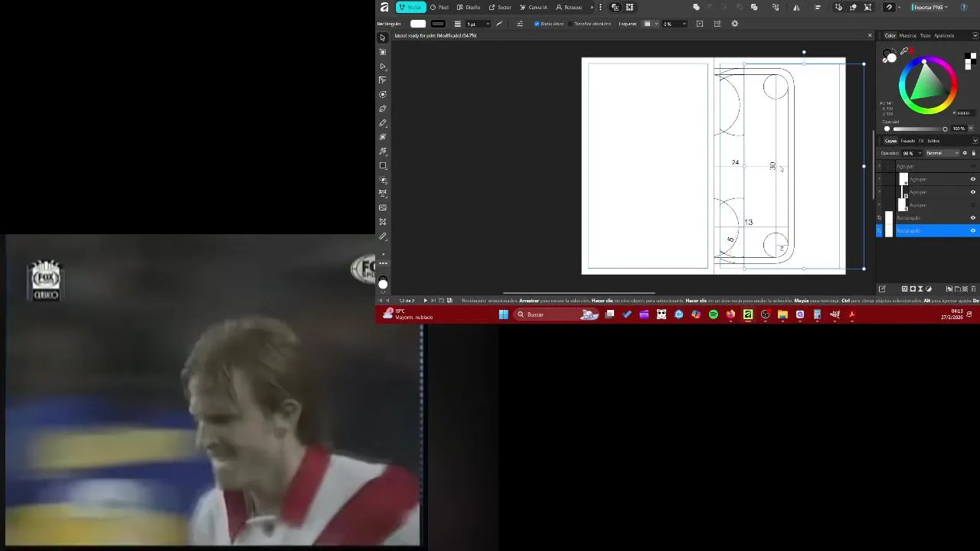Image resolution: width=980 pixels, height=551 pixels.
Task: Click the Help question mark icon
Action: pyautogui.click(x=964, y=7)
